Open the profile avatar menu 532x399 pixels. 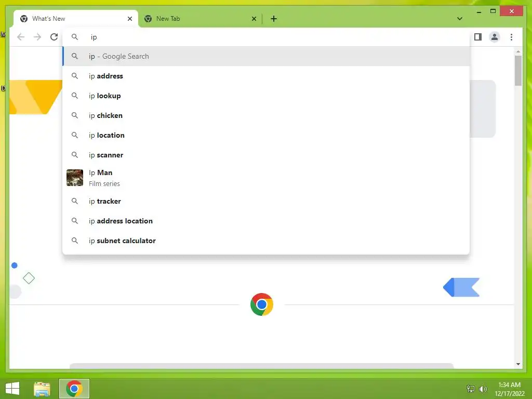pyautogui.click(x=495, y=37)
